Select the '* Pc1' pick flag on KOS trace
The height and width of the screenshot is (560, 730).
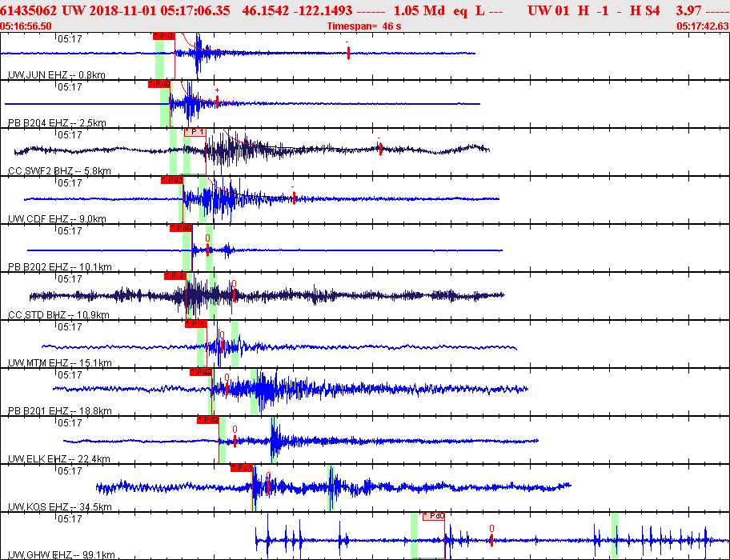(x=242, y=467)
